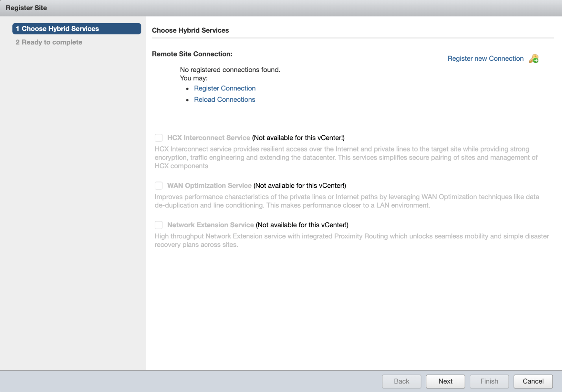Click the WAN Optimization Service label
The image size is (562, 392).
(x=209, y=186)
